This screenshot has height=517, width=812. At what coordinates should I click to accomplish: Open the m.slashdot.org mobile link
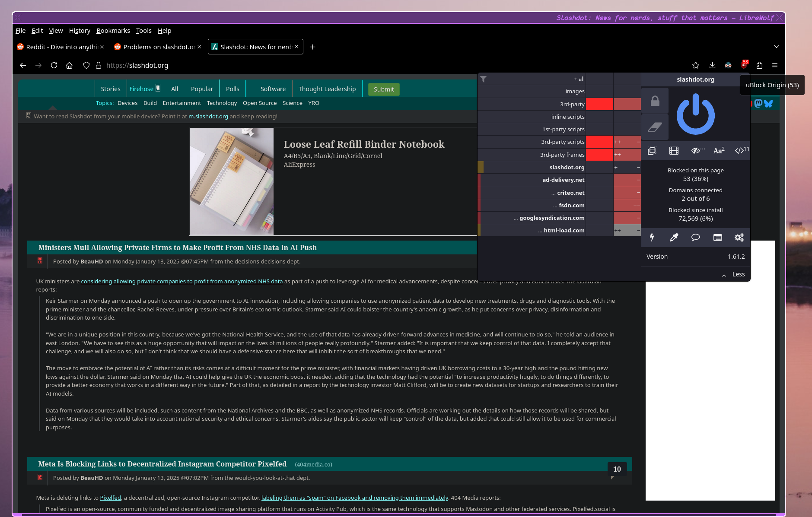tap(208, 116)
